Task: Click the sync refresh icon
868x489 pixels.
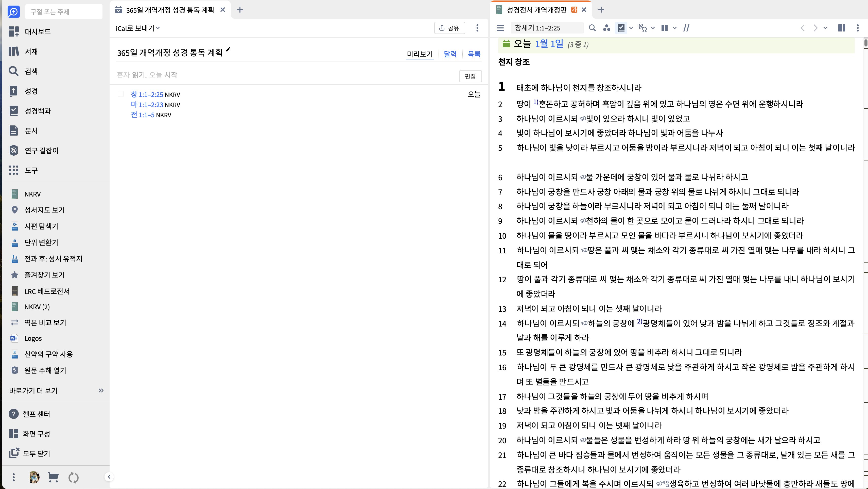Action: coord(73,478)
